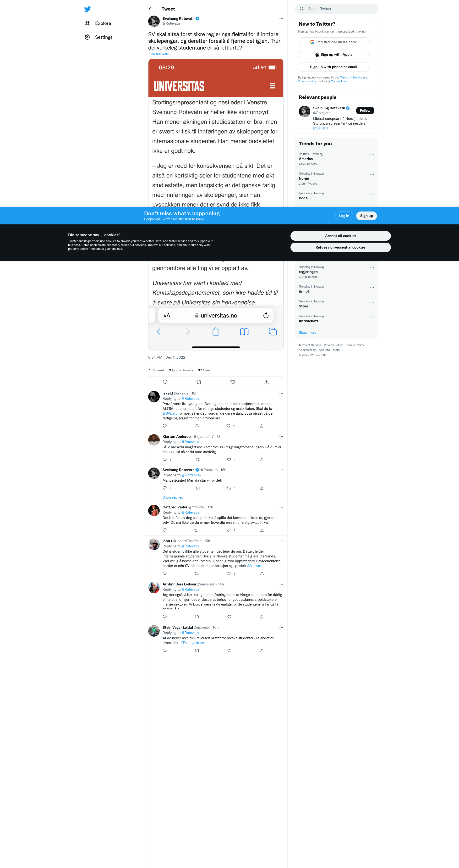Reply to the main tweet
Viewport: 459px width, 868px height.
pos(165,382)
